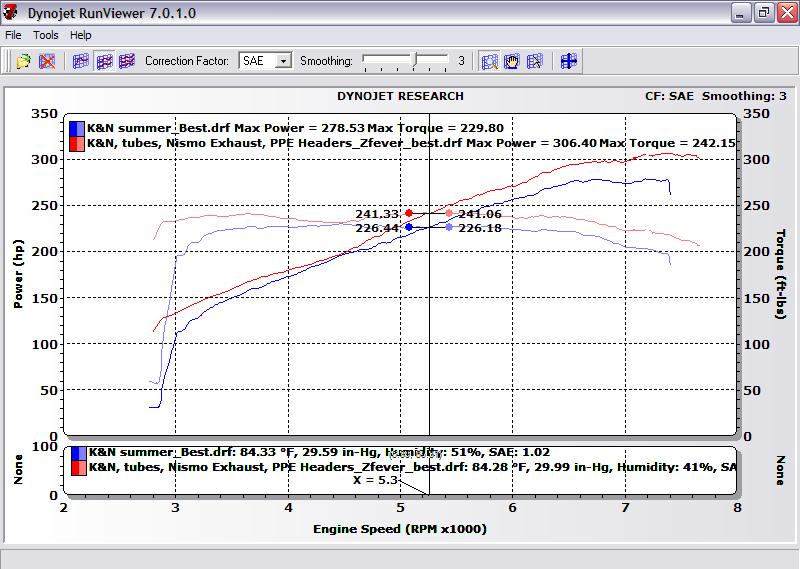Click blue swatch of K&N summer_Best run legend
Viewport: 800px width, 569px height.
[x=77, y=128]
